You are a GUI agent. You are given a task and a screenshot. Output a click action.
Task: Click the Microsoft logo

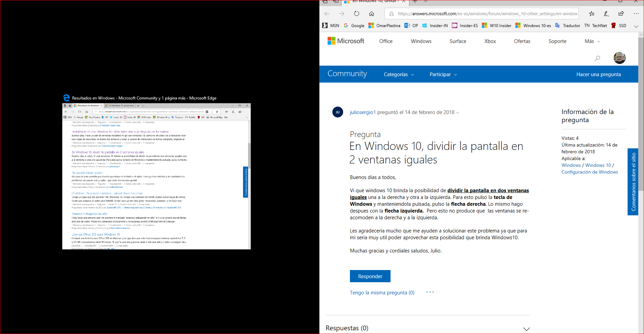click(346, 41)
